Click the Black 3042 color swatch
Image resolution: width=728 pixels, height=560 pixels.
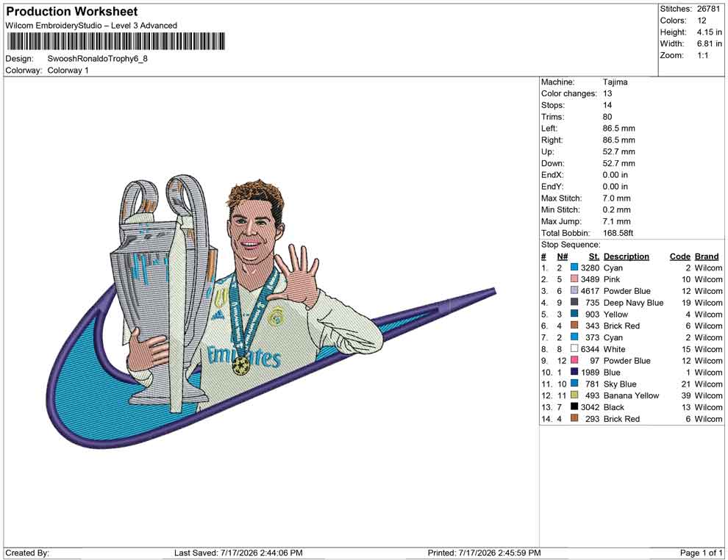click(x=574, y=406)
